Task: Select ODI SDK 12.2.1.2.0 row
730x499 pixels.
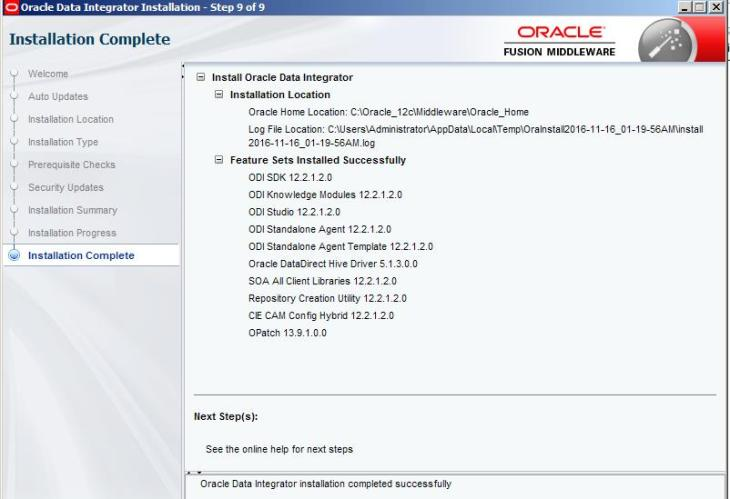Action: [290, 178]
